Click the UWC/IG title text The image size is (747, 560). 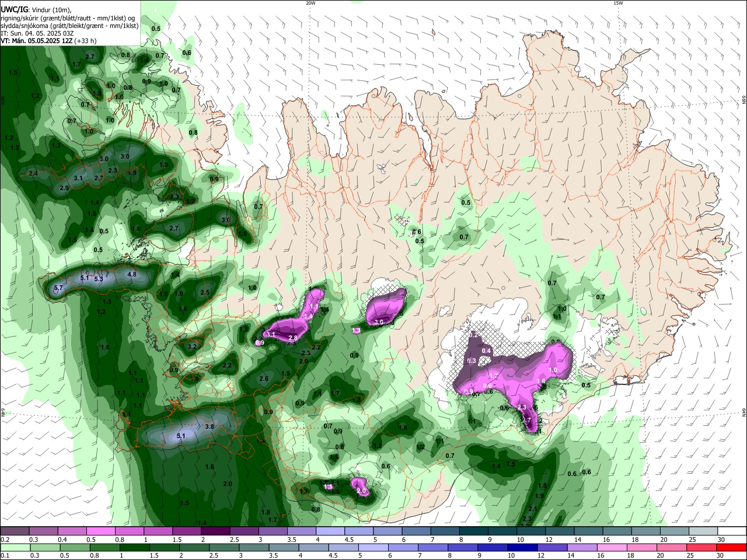tap(14, 10)
